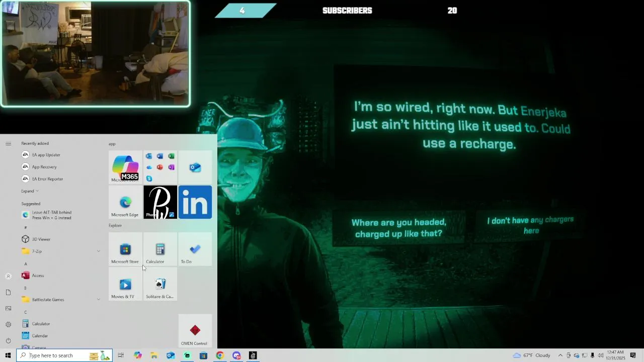644x362 pixels.
Task: Expand the 7-Zip folder
Action: click(60, 251)
